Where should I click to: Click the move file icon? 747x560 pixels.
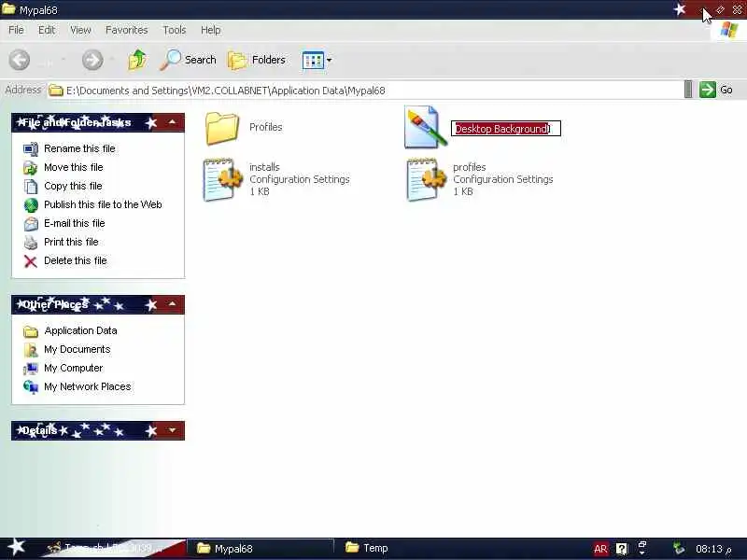(31, 168)
